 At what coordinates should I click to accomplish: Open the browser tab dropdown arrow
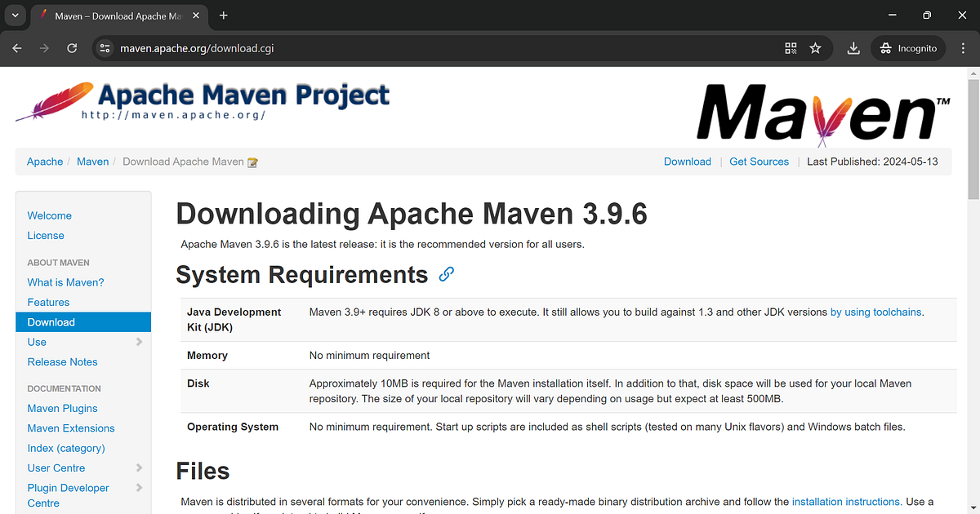15,15
